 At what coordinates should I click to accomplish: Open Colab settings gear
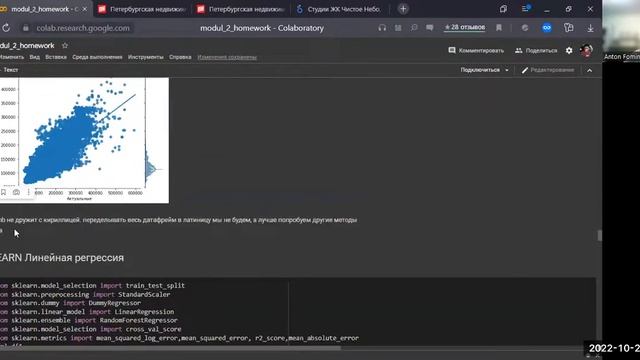[x=569, y=51]
